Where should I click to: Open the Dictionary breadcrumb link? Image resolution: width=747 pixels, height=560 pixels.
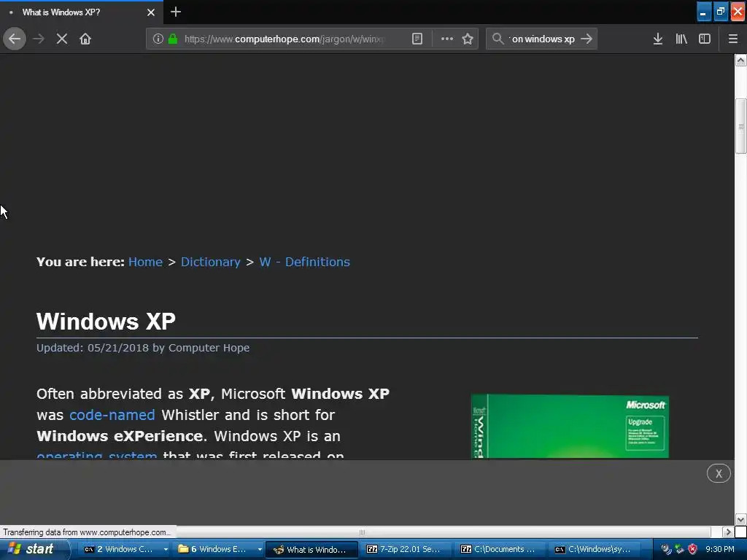(x=211, y=262)
